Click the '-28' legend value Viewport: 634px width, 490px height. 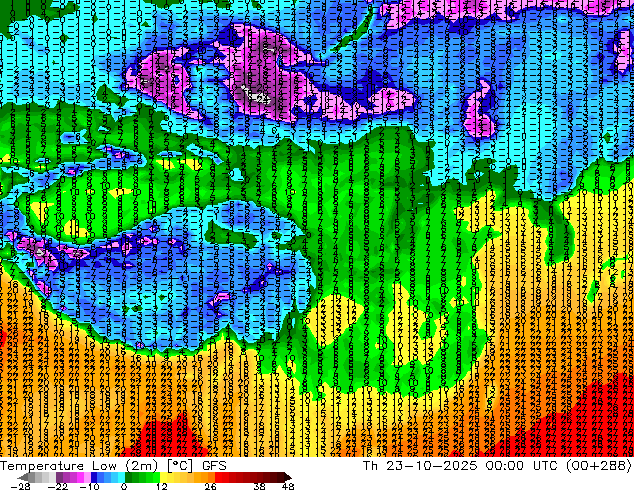[x=20, y=486]
